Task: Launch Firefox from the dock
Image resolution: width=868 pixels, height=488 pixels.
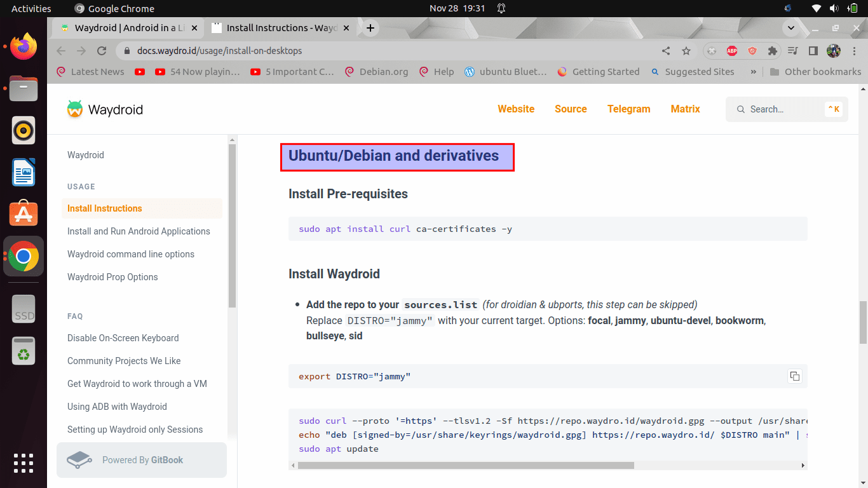Action: pyautogui.click(x=24, y=46)
